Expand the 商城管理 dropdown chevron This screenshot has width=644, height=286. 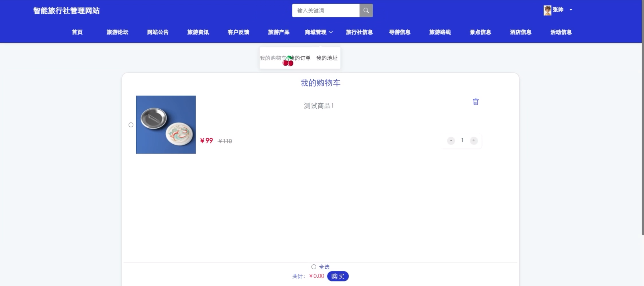(331, 32)
